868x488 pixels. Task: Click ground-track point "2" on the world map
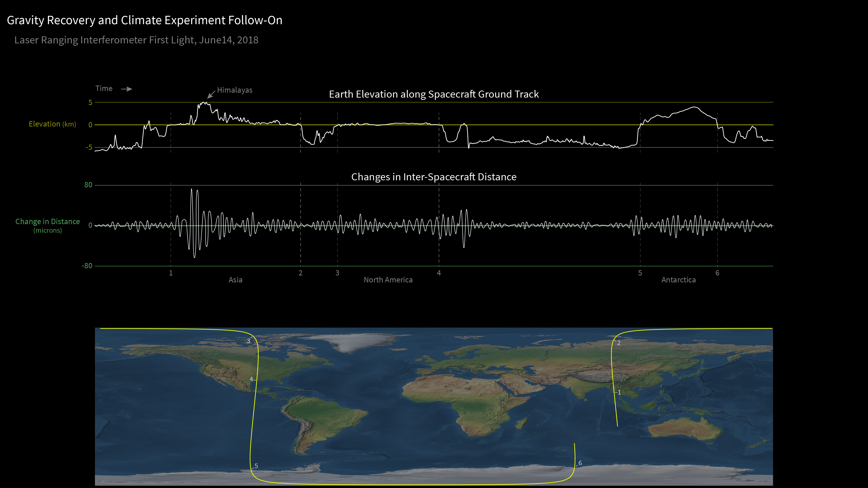(619, 343)
